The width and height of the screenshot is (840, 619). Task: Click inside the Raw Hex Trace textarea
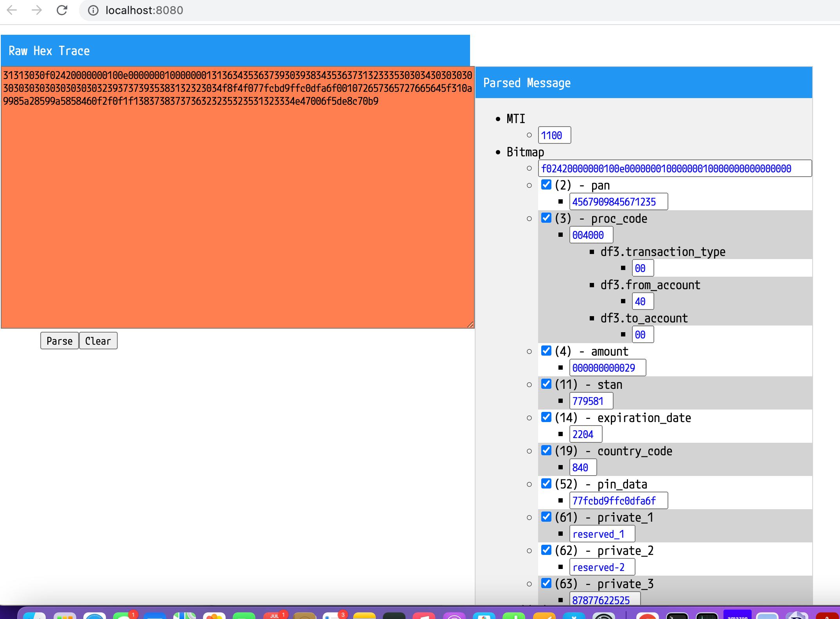[x=237, y=215]
